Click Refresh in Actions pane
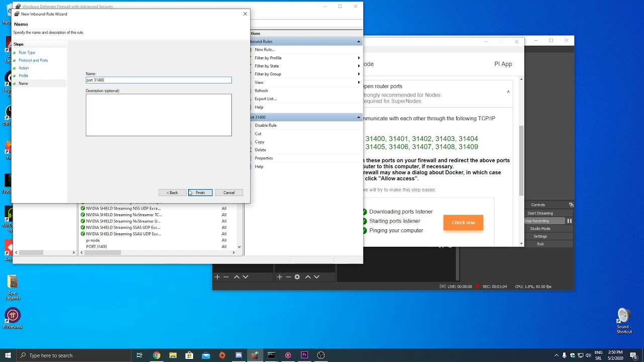The height and width of the screenshot is (362, 644). click(x=261, y=90)
